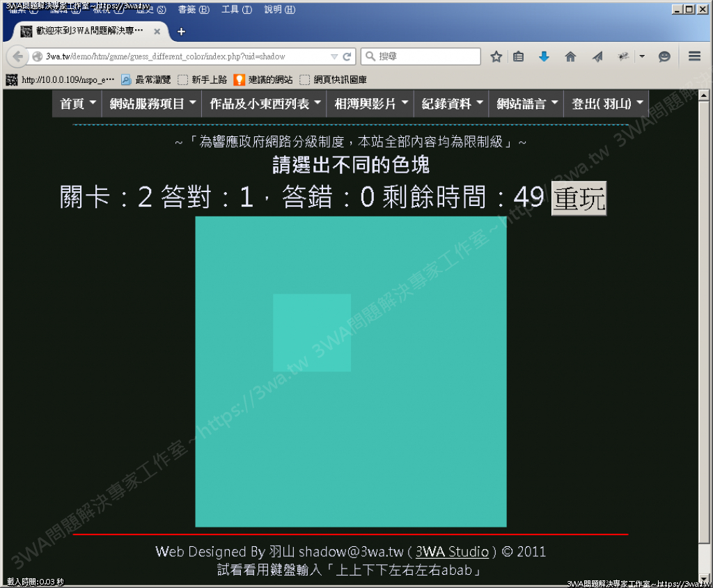Viewport: 713px width, 588px height.
Task: Open the URL history dropdown arrow
Action: 334,56
